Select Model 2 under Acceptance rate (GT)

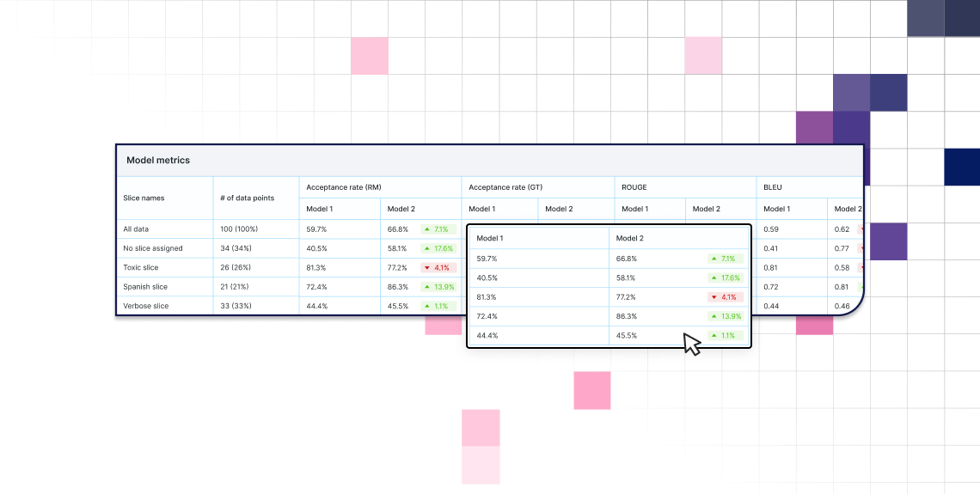pyautogui.click(x=559, y=210)
